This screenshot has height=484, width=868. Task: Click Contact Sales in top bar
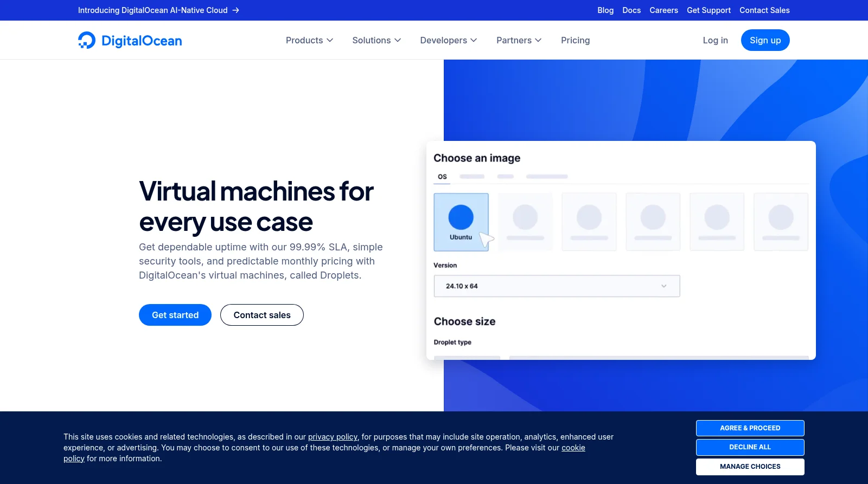(764, 10)
